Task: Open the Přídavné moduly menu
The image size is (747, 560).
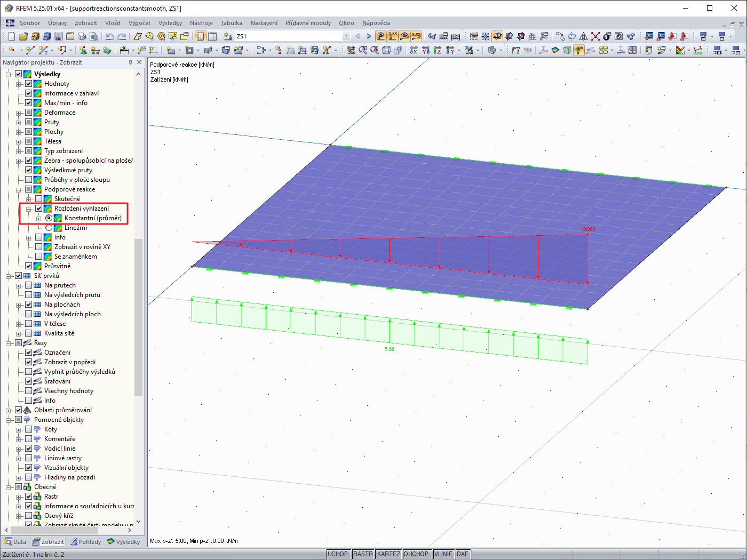Action: (308, 23)
